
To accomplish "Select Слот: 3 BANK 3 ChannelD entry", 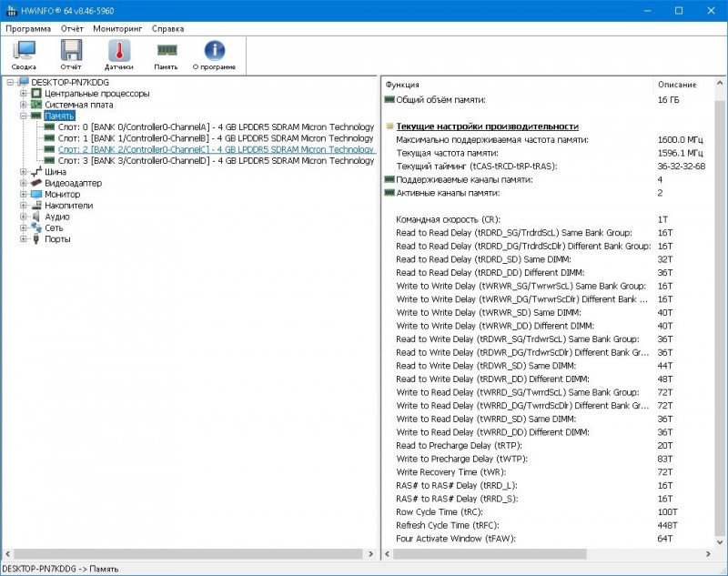I will [x=216, y=160].
